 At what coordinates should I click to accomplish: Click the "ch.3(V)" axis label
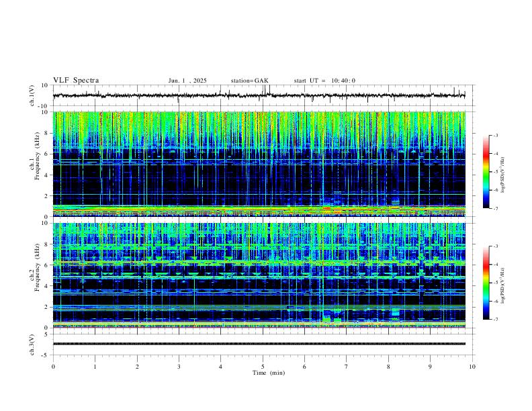(x=32, y=345)
